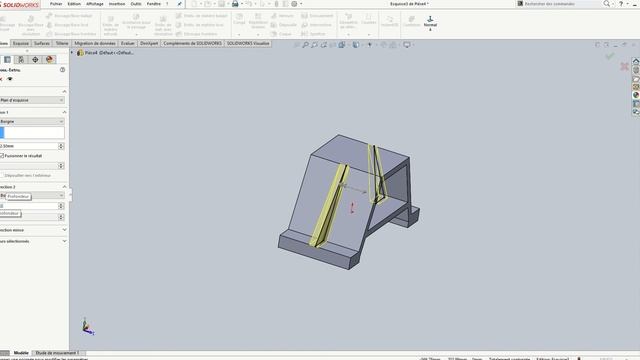Click the help question mark in property panel
The width and height of the screenshot is (640, 360).
(x=62, y=70)
